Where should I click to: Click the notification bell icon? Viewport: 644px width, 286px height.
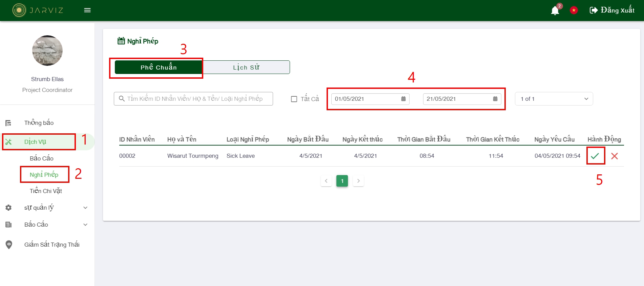555,11
